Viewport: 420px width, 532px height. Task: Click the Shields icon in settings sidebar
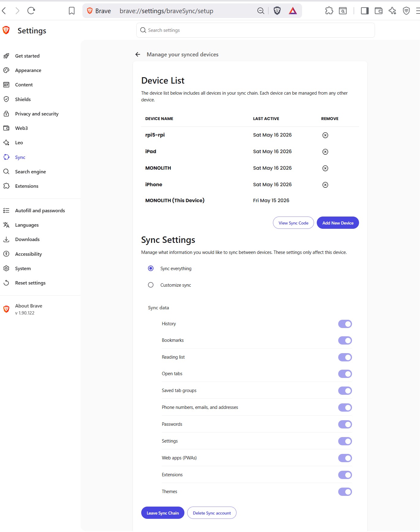pos(6,99)
